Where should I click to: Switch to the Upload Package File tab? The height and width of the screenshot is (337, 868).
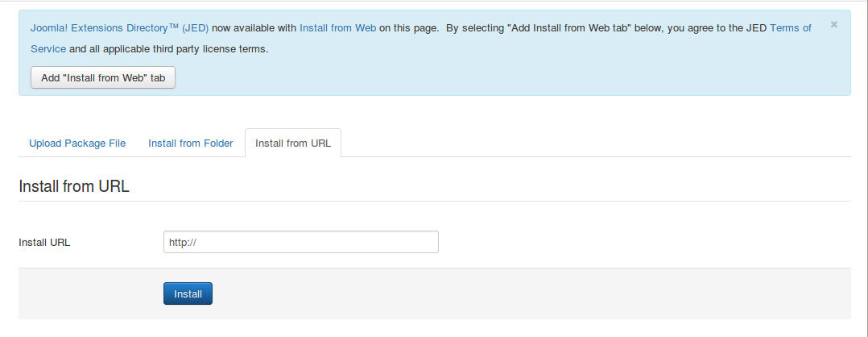click(x=77, y=144)
